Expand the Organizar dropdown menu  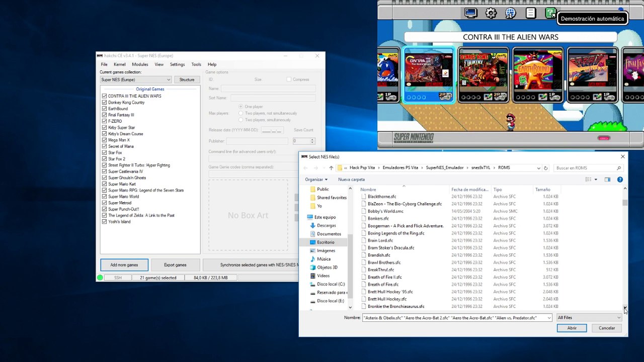click(x=316, y=179)
